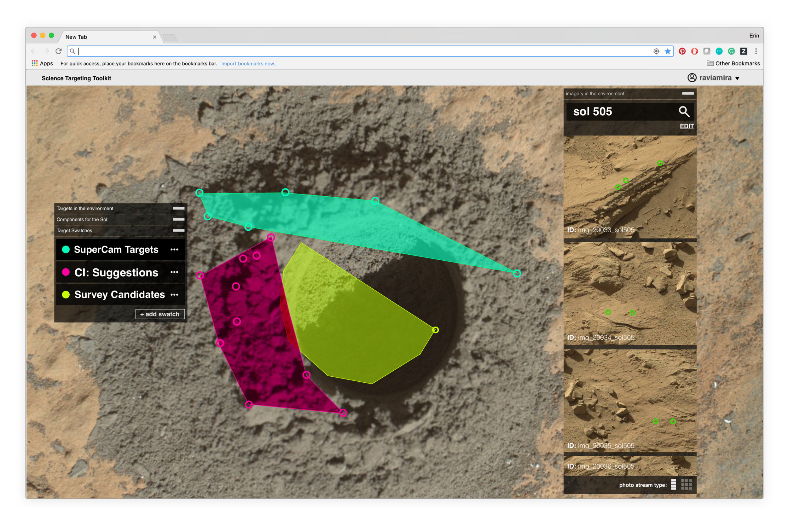
Task: Open the Apps grid shortcut
Action: [x=35, y=63]
